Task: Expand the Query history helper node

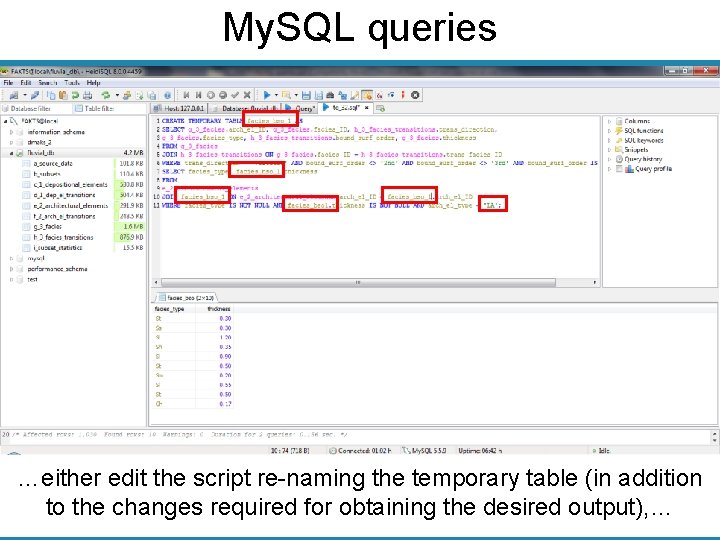Action: point(609,159)
